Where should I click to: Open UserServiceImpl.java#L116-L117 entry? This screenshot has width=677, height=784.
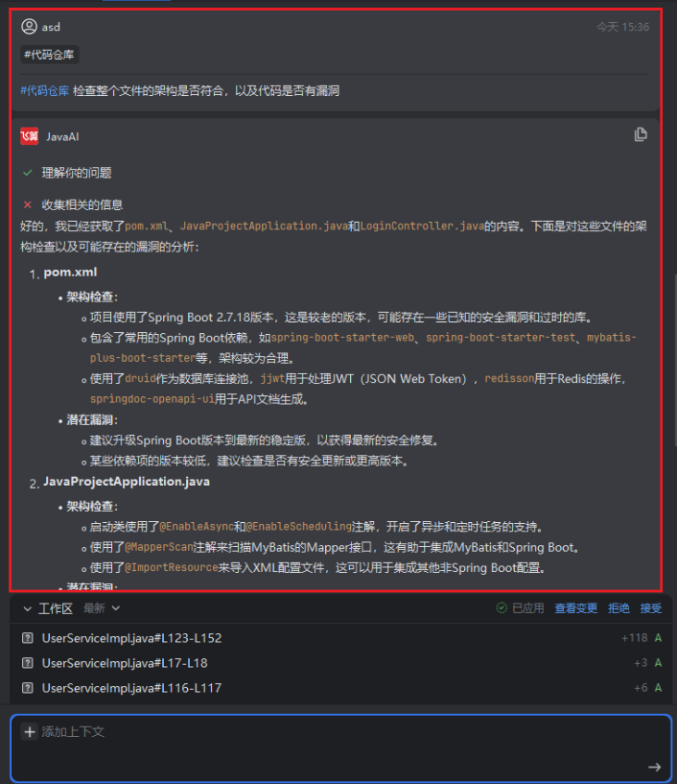[131, 688]
